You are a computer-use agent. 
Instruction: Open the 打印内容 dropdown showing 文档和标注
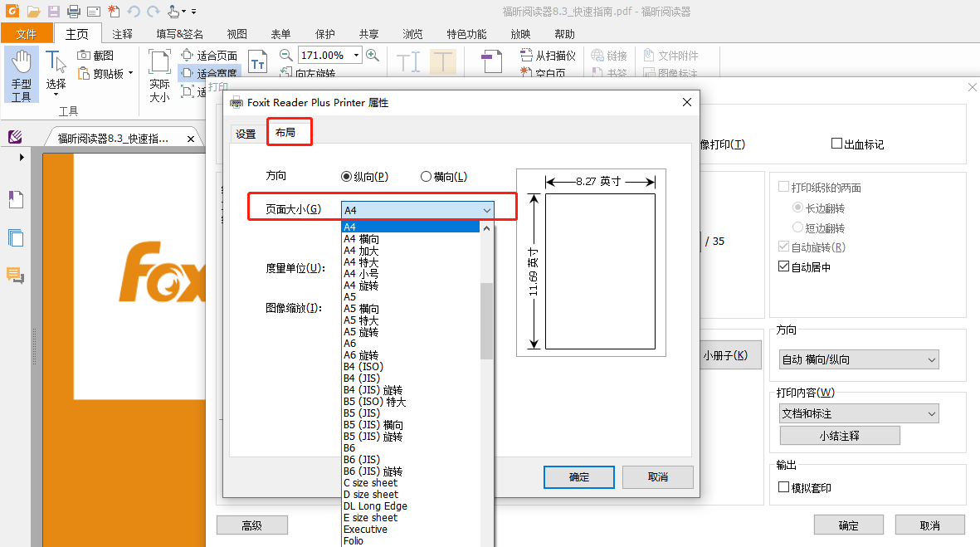(859, 413)
